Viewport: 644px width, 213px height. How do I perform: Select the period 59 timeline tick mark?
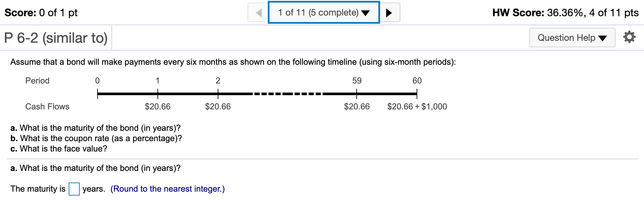coord(357,94)
